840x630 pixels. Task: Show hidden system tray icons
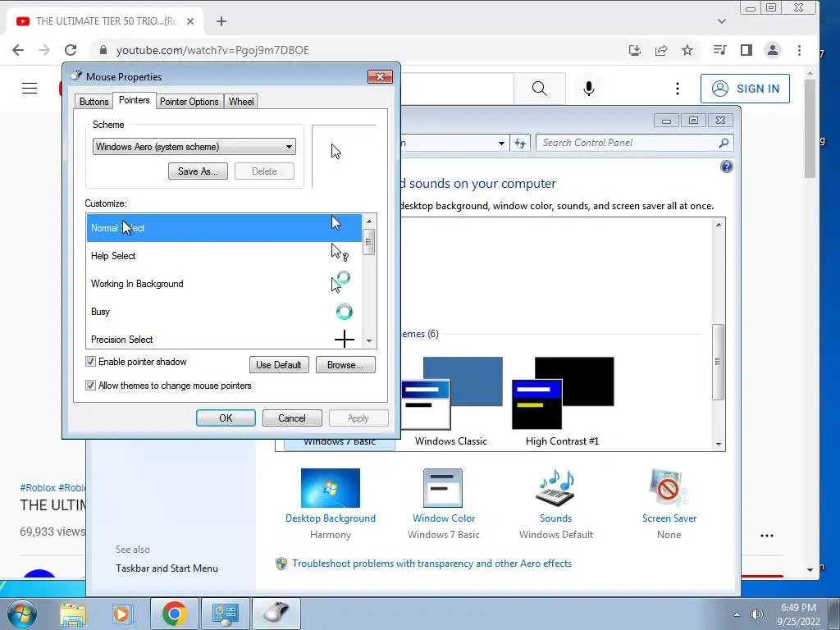(737, 614)
